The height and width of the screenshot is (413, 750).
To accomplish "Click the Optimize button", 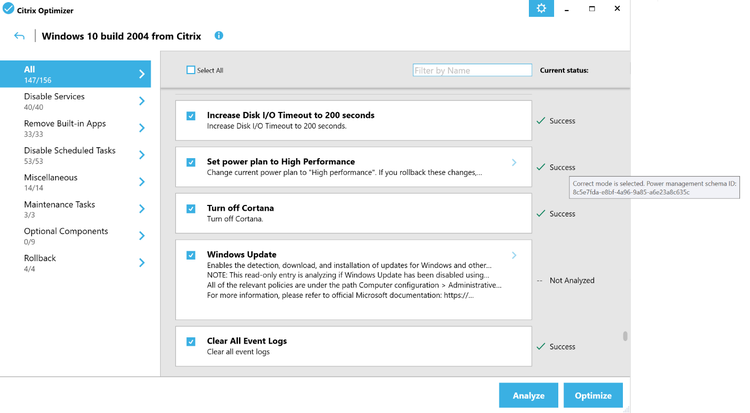I will (593, 395).
